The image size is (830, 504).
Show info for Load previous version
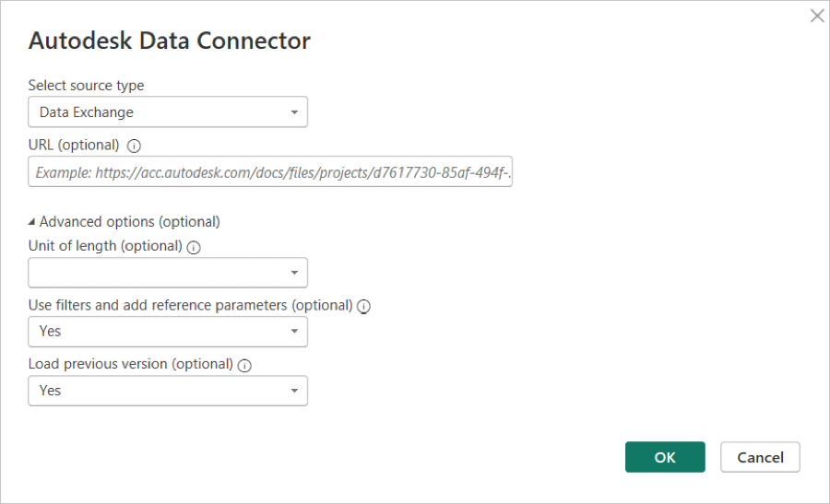(244, 365)
